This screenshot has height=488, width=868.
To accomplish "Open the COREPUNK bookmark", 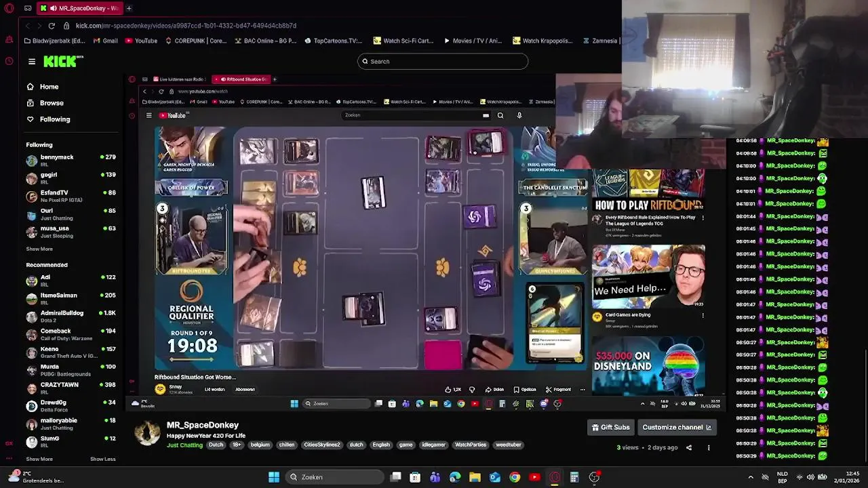I will tap(195, 41).
